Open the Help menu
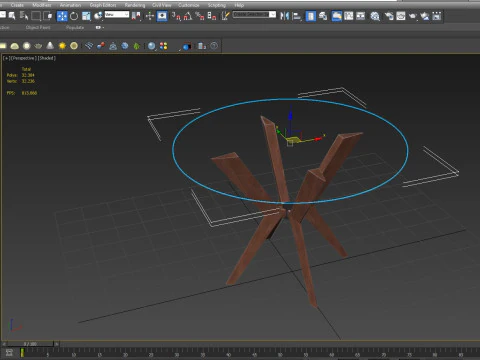480x360 pixels. click(239, 5)
